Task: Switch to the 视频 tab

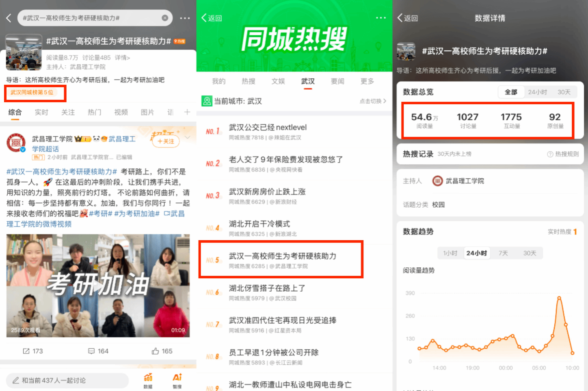Action: coord(121,112)
